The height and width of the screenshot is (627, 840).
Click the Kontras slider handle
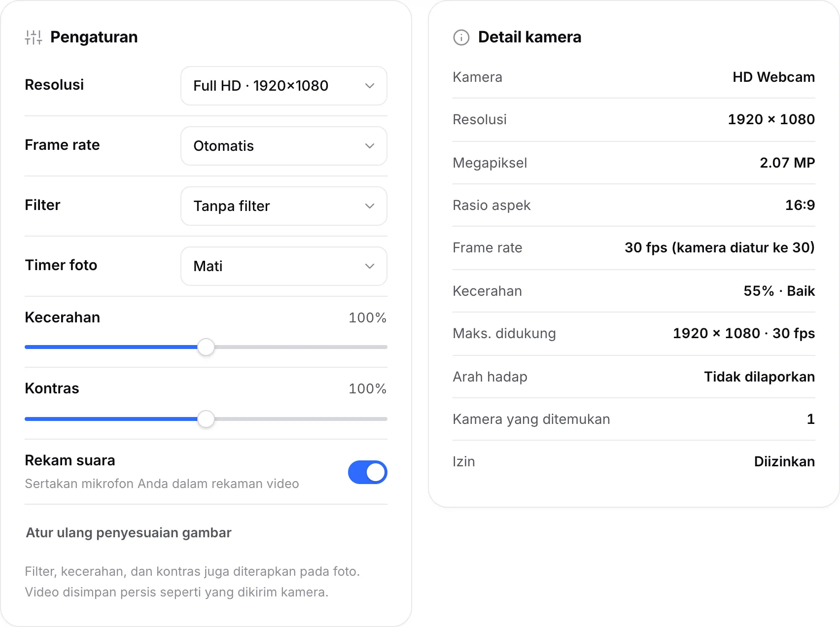point(206,419)
